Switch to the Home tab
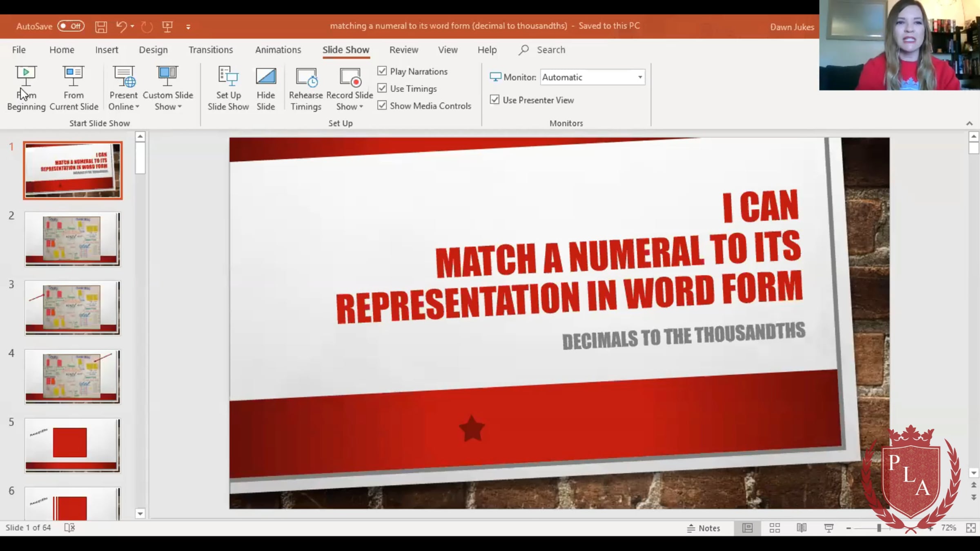The width and height of the screenshot is (980, 551). pyautogui.click(x=62, y=50)
